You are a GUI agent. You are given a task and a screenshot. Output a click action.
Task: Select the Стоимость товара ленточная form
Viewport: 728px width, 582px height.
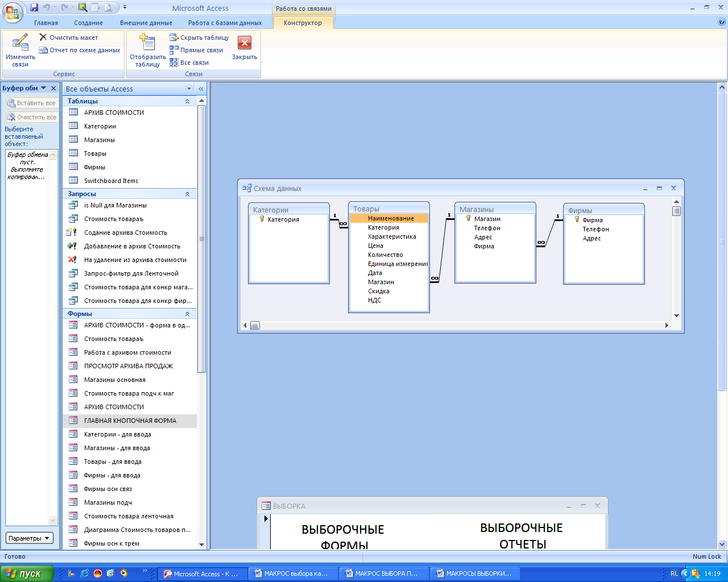[130, 516]
